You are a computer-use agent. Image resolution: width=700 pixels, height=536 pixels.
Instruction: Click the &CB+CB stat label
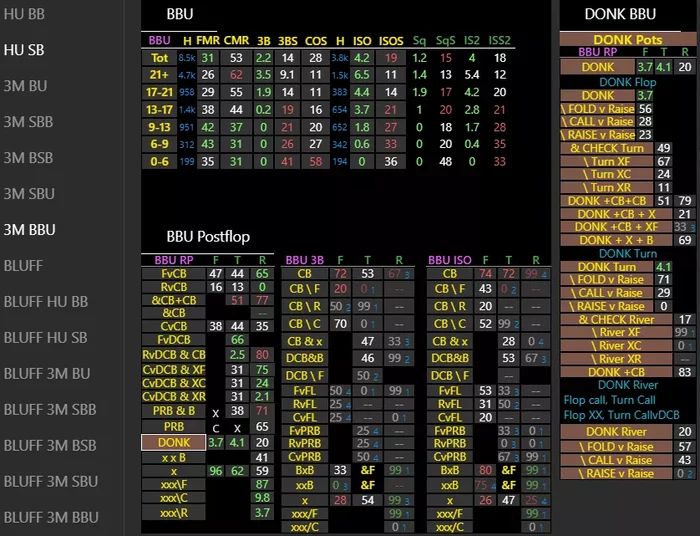[174, 300]
